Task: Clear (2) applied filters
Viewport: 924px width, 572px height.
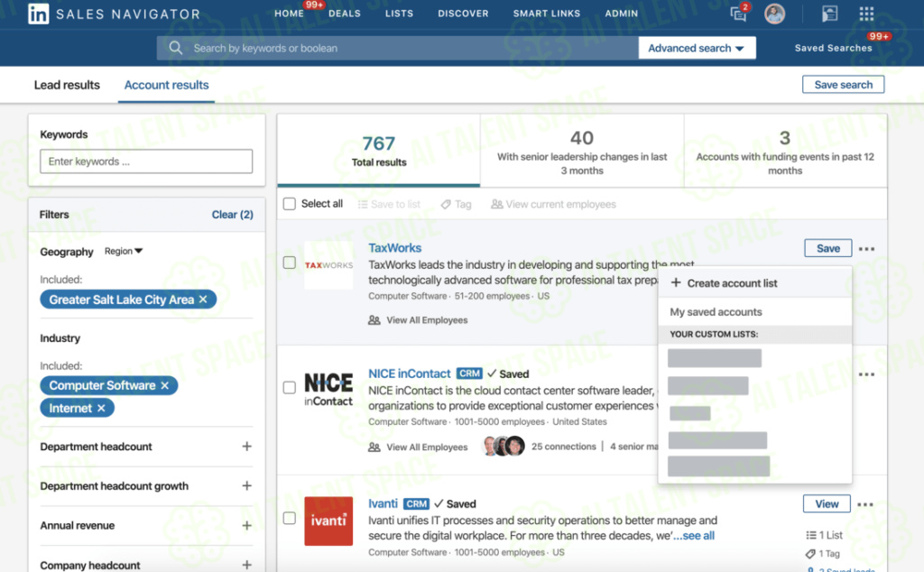Action: (x=232, y=215)
